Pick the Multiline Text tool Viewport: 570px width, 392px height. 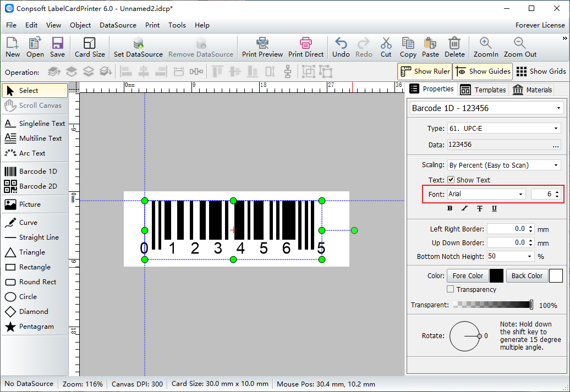pos(35,139)
